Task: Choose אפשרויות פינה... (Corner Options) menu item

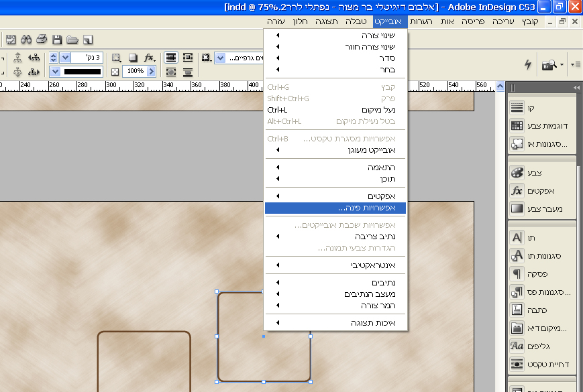Action: click(335, 208)
